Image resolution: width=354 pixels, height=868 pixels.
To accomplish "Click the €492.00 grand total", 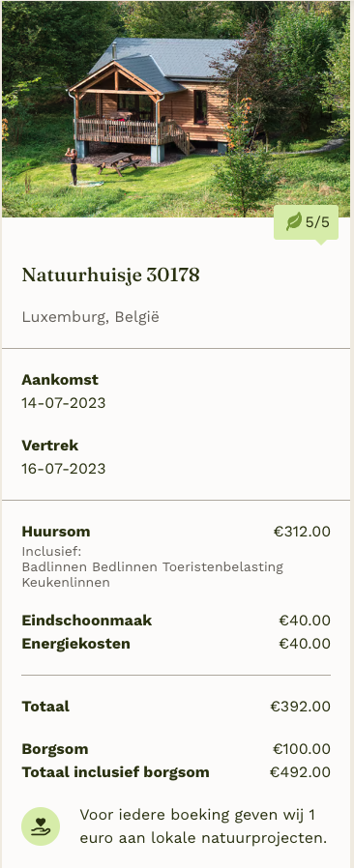I will [x=300, y=772].
